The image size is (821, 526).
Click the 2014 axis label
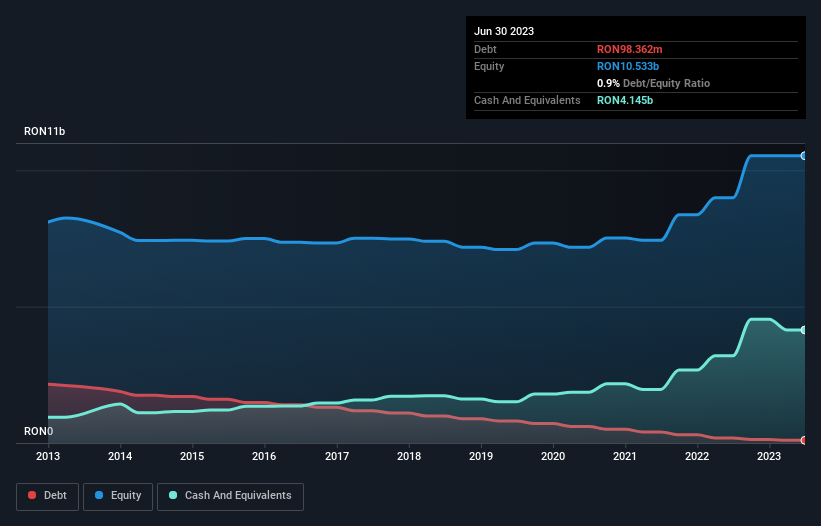coord(120,456)
